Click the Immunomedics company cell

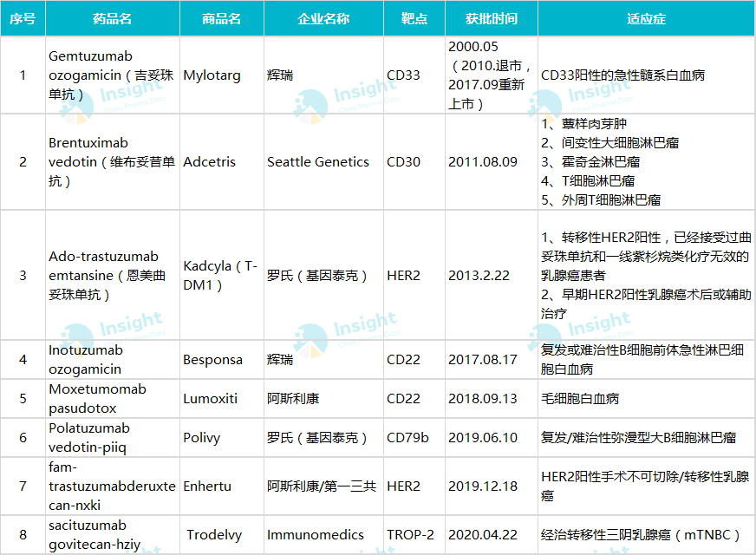[x=323, y=535]
